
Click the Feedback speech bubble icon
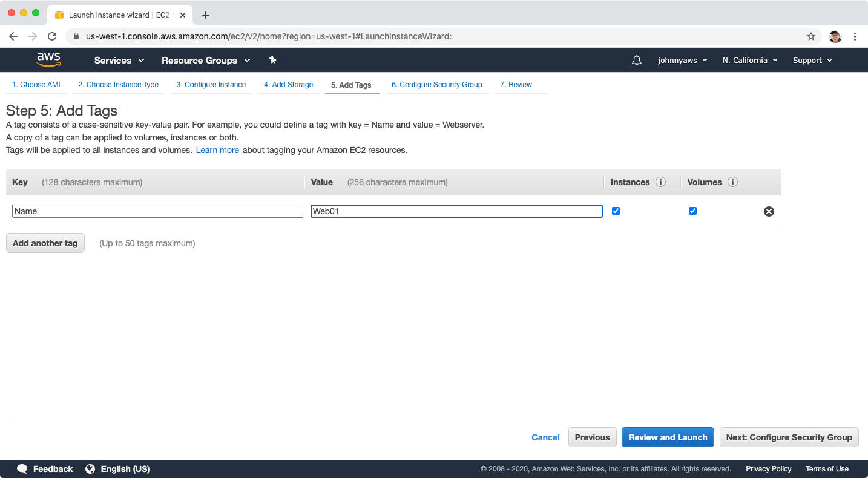pos(22,469)
